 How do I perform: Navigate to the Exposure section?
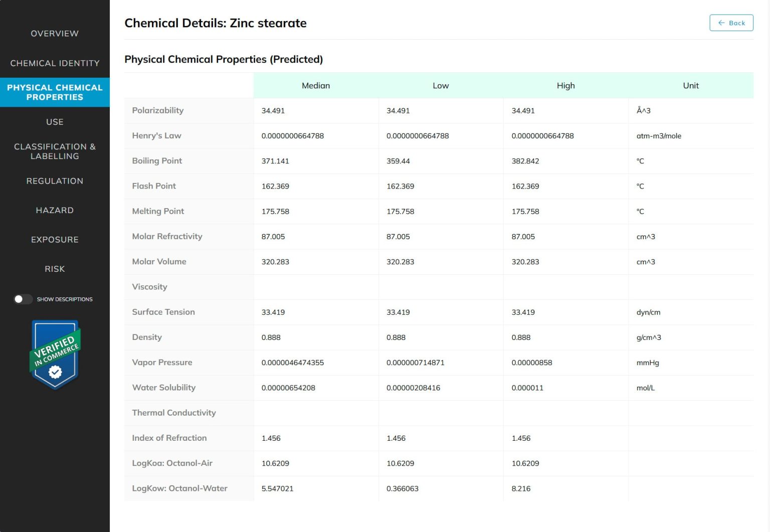55,239
